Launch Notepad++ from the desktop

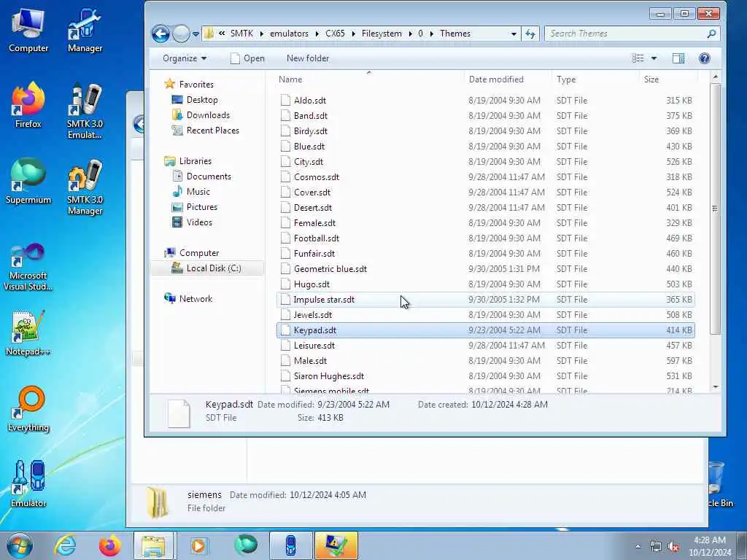[x=28, y=332]
